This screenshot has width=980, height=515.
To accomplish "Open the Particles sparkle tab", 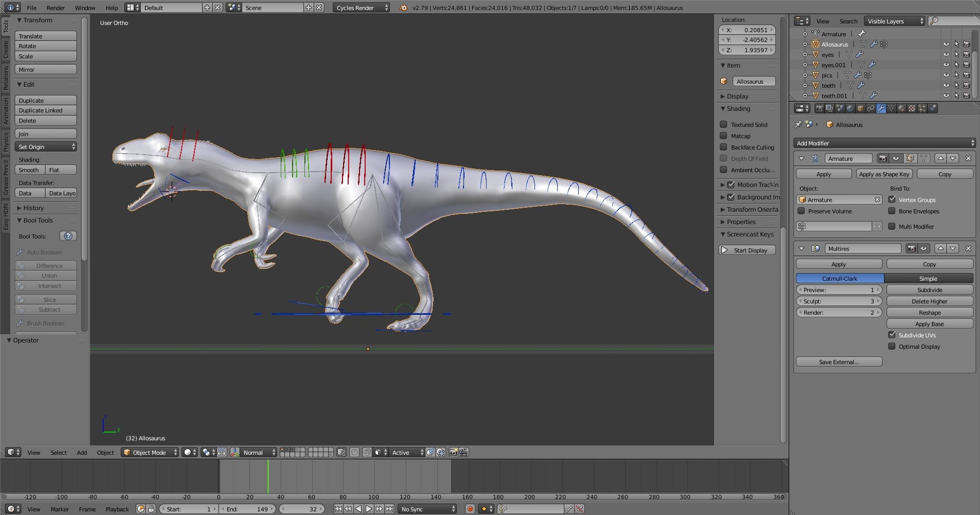I will pos(922,108).
